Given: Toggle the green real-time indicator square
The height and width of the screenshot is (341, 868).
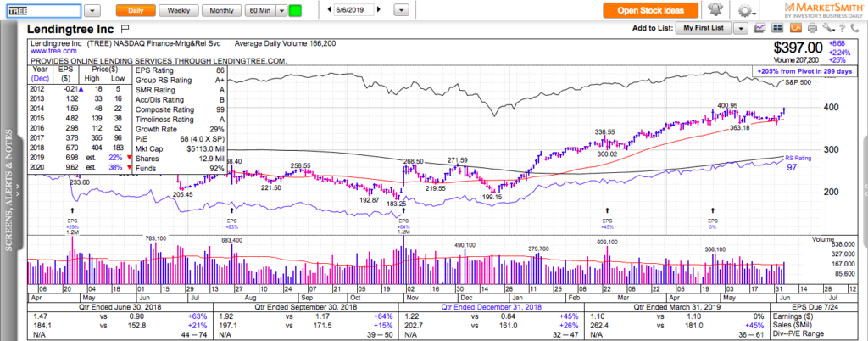Looking at the screenshot, I should (296, 10).
